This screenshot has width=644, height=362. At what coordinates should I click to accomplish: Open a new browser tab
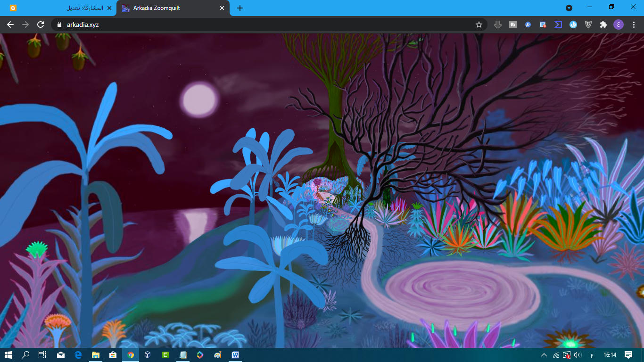[x=240, y=8]
